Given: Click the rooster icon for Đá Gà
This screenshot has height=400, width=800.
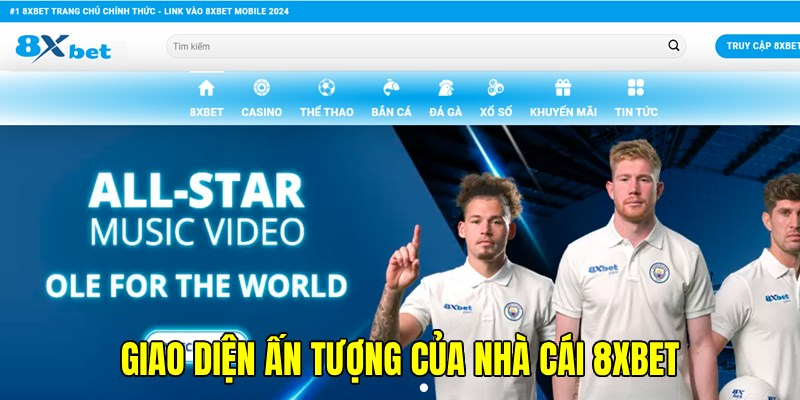Looking at the screenshot, I should click(x=445, y=87).
